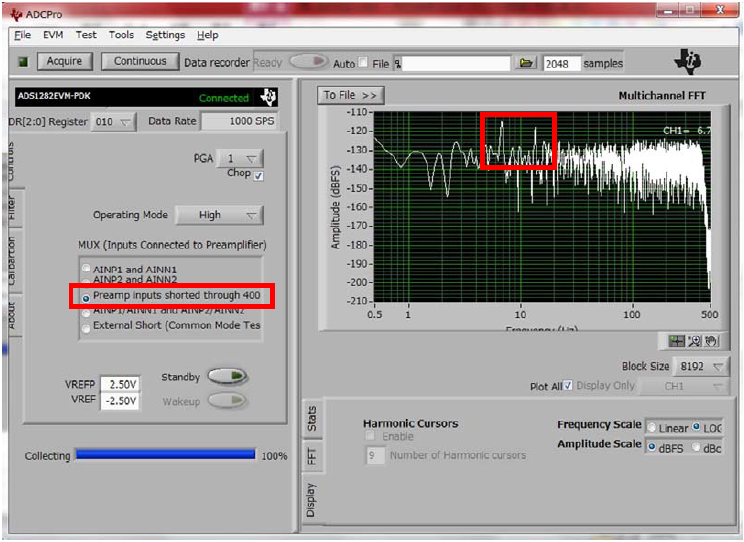Select the graph pan hand tool
Screen dimensions: 744x542
point(711,341)
